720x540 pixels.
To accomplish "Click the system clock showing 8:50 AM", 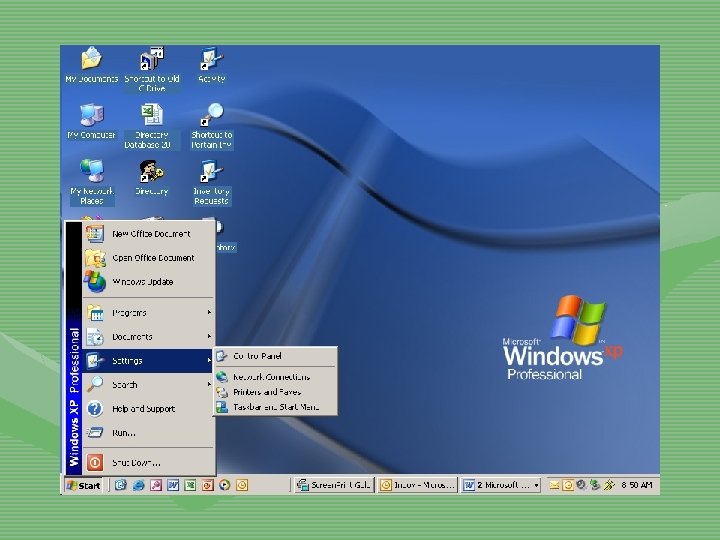I will pos(637,485).
